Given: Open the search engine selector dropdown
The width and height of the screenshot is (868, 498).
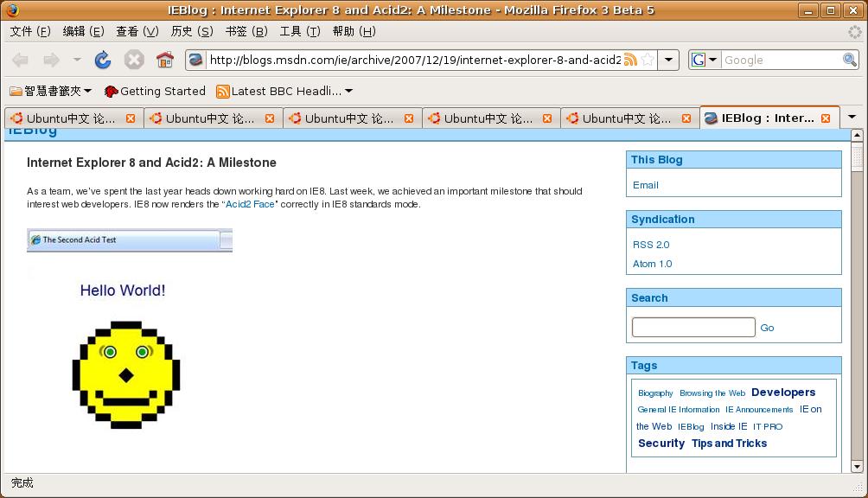Looking at the screenshot, I should point(704,60).
